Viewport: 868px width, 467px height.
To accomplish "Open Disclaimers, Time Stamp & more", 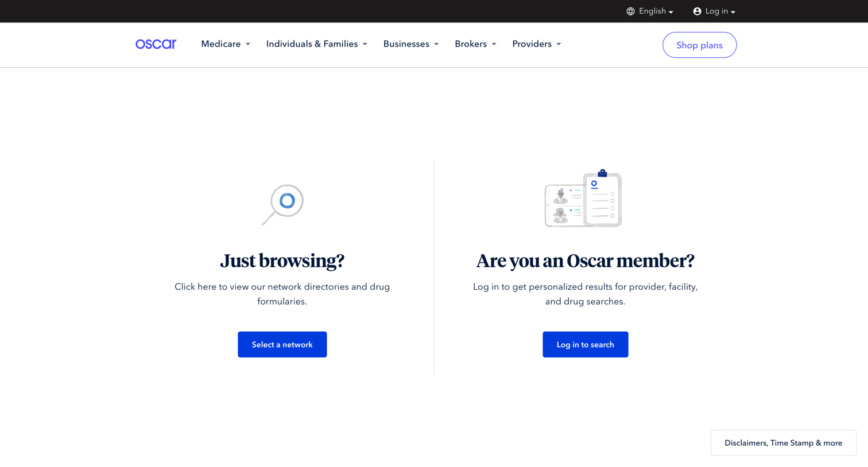I will 783,443.
